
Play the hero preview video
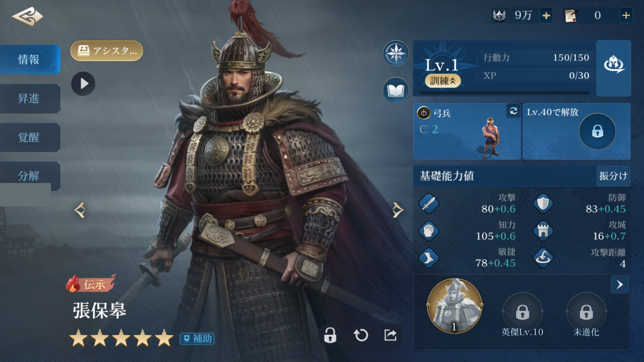(x=83, y=84)
